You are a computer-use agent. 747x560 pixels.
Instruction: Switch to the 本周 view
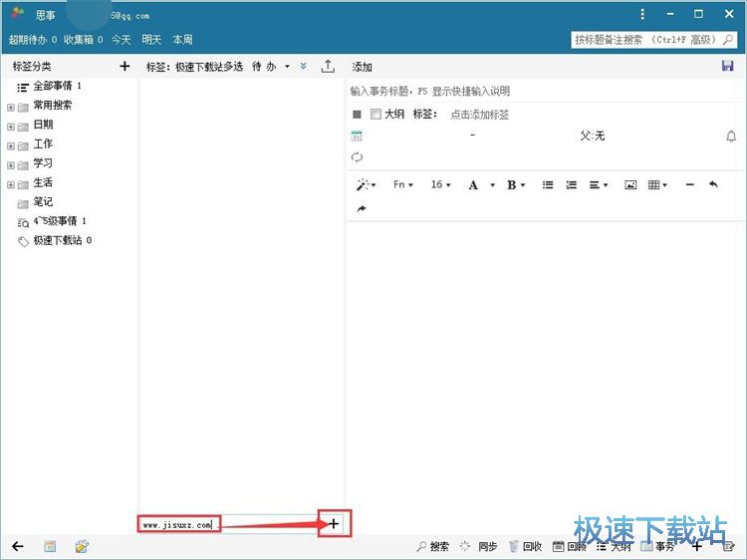click(x=183, y=40)
